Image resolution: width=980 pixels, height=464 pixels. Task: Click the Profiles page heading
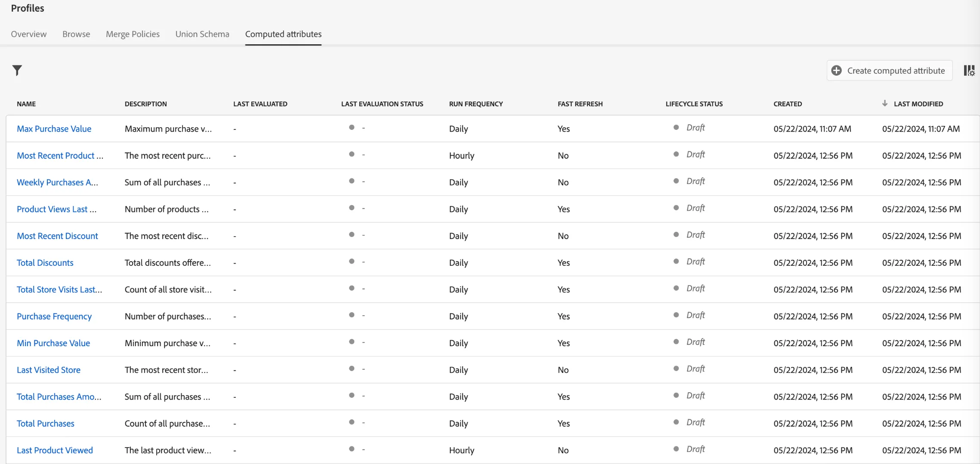[28, 8]
